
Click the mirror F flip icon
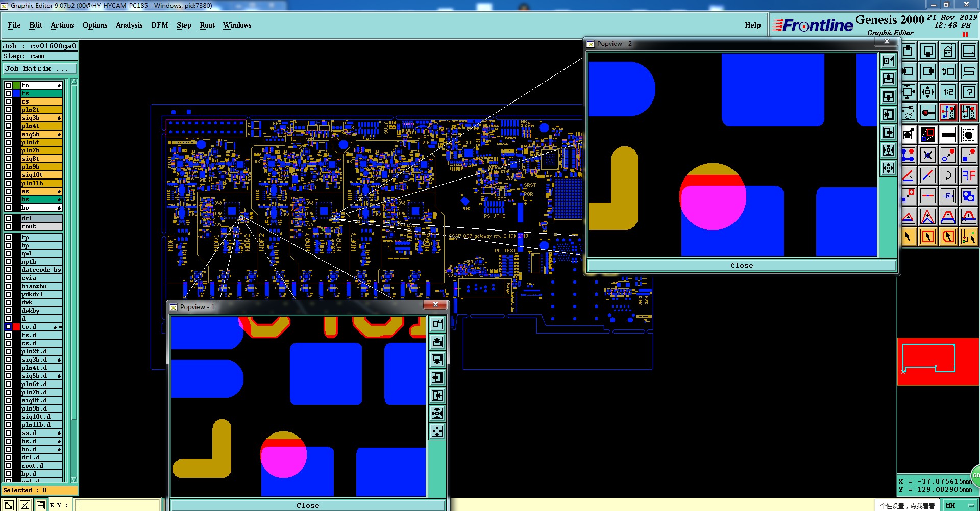click(x=969, y=175)
